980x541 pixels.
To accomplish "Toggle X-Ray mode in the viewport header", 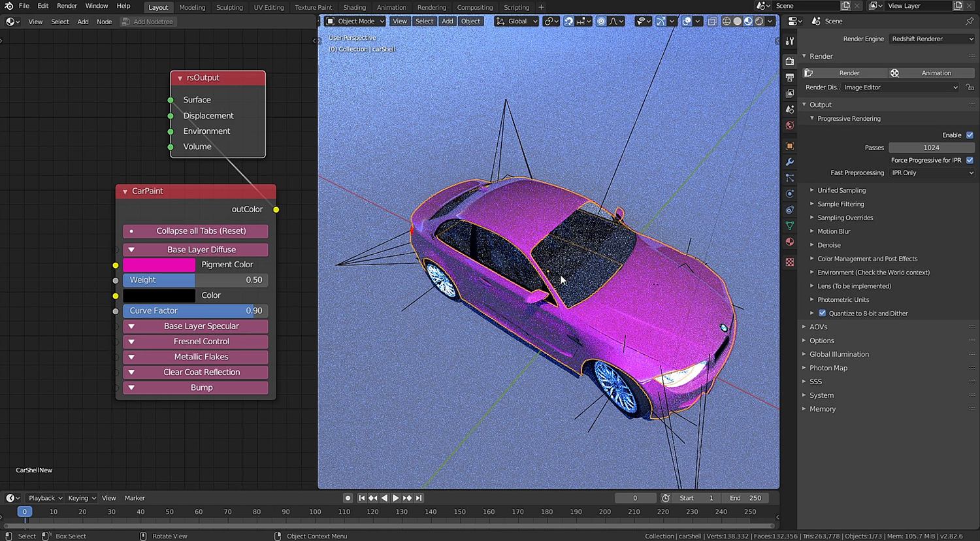I will click(x=712, y=20).
